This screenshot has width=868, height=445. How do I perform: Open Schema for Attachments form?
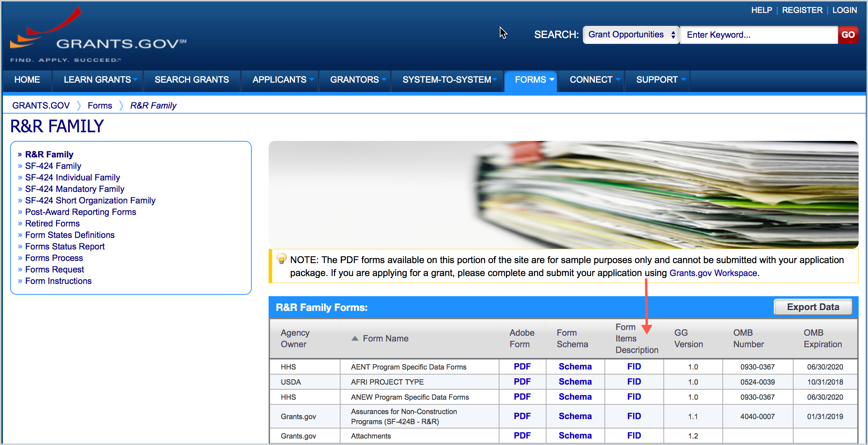coord(575,435)
